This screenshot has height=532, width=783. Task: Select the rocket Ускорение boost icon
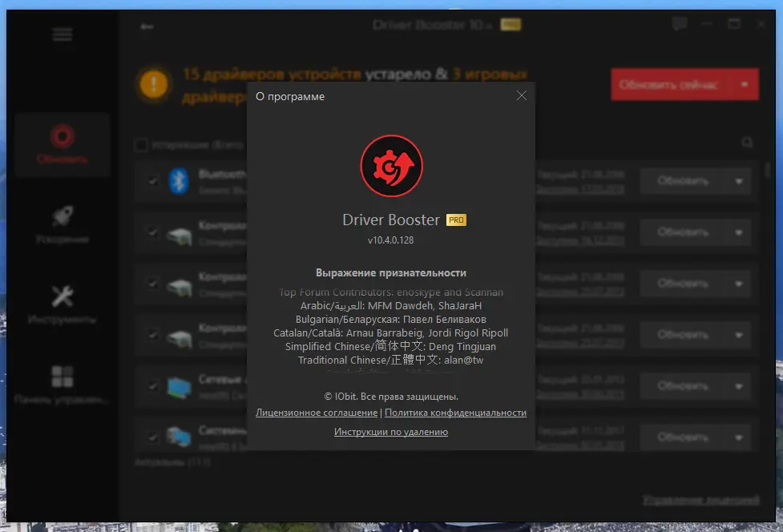point(62,218)
